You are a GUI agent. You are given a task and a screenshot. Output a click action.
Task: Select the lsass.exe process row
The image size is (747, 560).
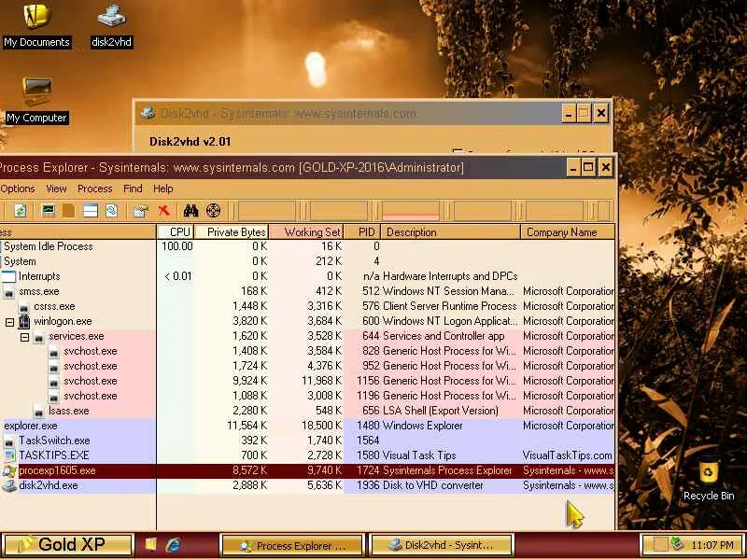[307, 411]
